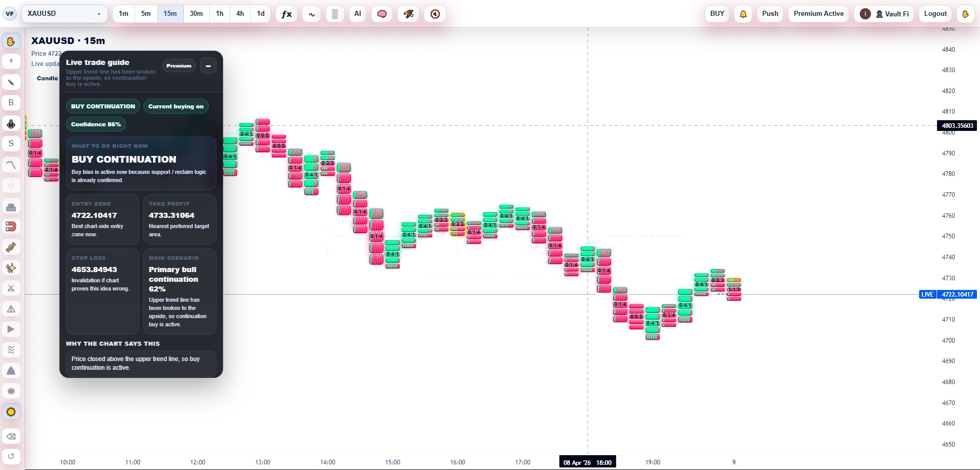
Task: Click the brain icon in the toolbar
Action: click(382, 14)
